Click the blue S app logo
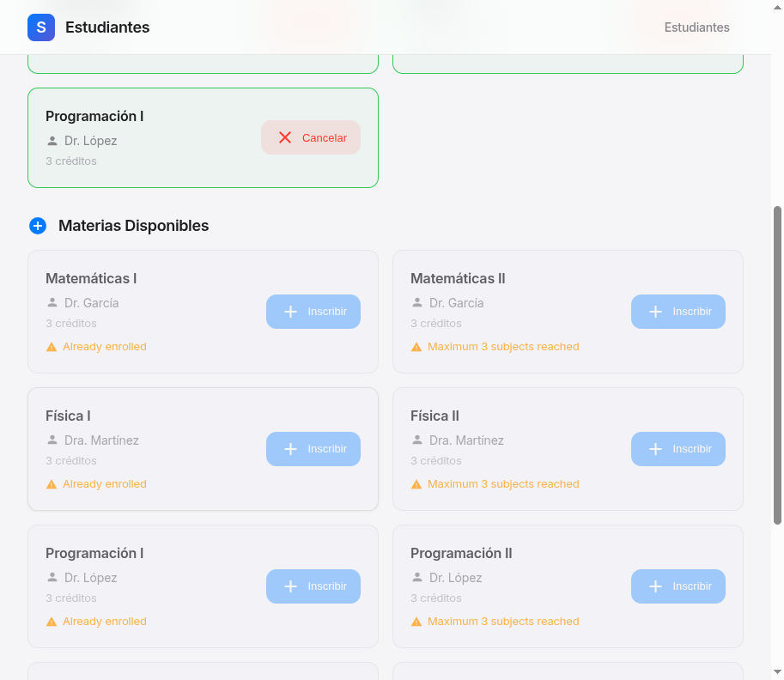Screen dimensions: 784x680 [x=41, y=27]
